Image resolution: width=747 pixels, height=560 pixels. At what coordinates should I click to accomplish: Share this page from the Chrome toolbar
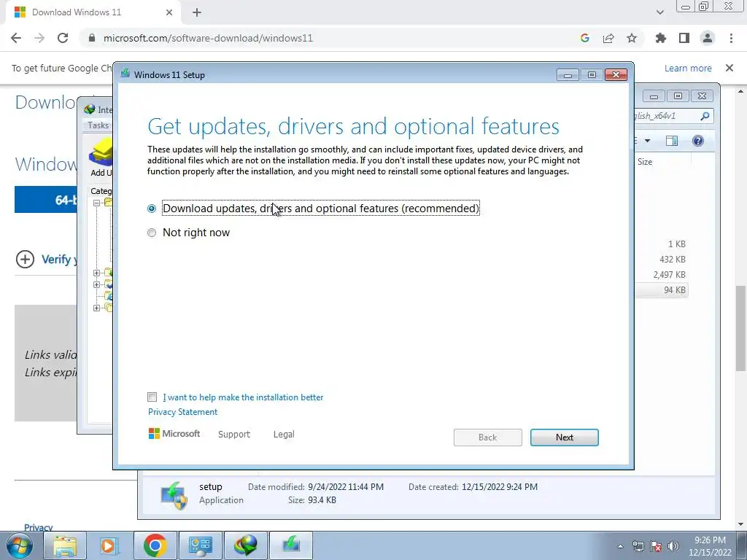(x=608, y=38)
